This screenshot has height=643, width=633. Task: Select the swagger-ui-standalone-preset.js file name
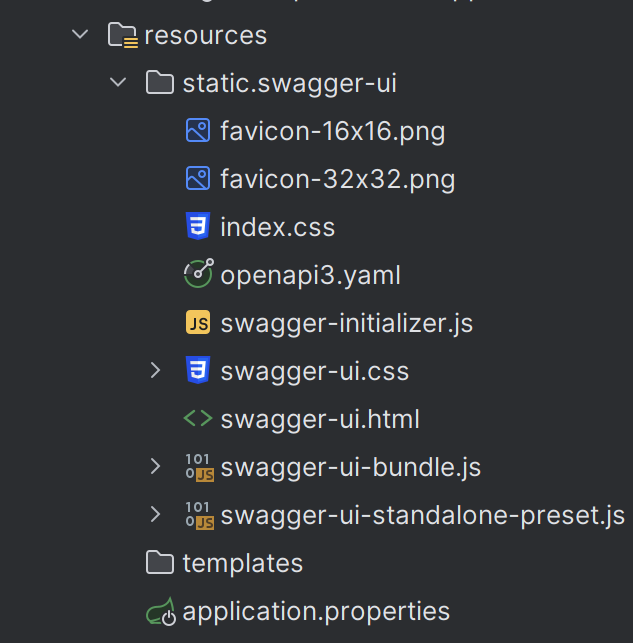pyautogui.click(x=423, y=515)
